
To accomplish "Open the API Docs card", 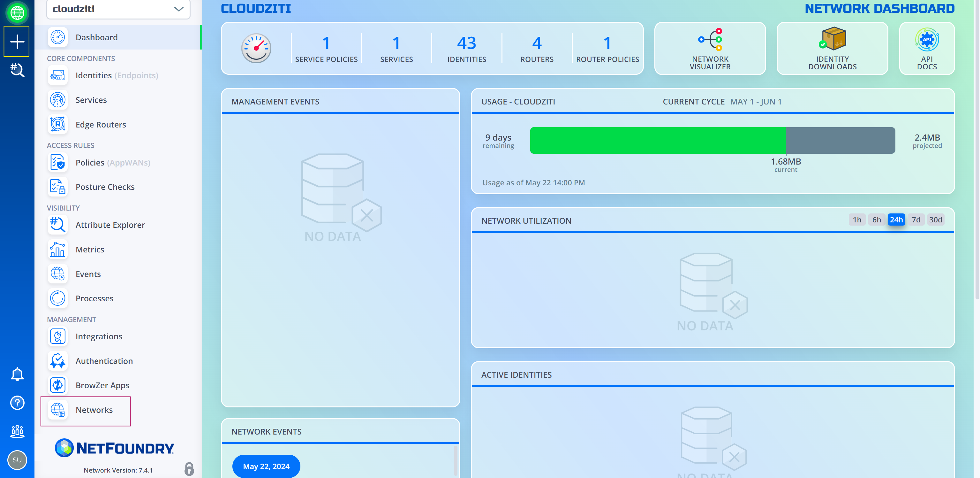I will (926, 48).
